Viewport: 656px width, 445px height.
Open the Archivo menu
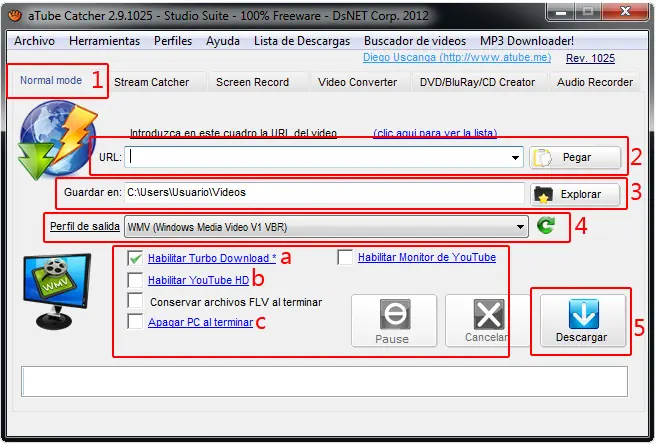click(34, 41)
